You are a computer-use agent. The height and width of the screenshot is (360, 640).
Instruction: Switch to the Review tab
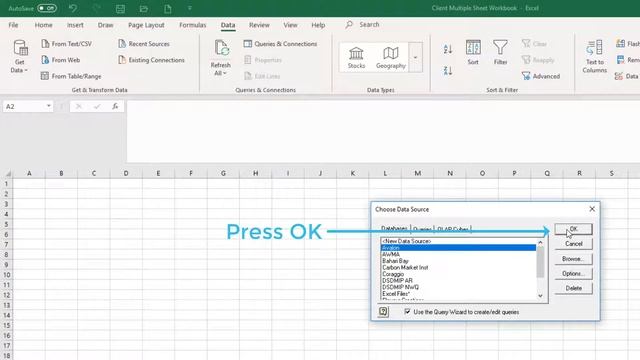click(x=259, y=25)
